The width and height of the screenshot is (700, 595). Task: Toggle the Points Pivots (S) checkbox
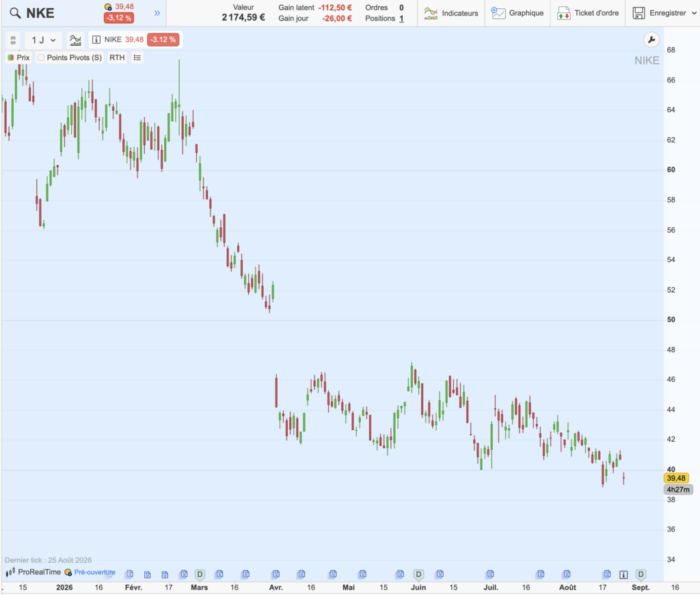point(41,57)
